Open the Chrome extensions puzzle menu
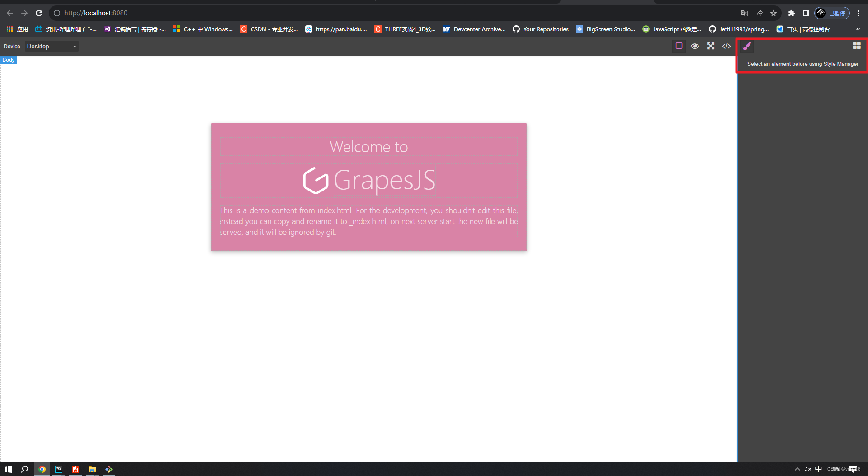The image size is (868, 476). pyautogui.click(x=791, y=13)
